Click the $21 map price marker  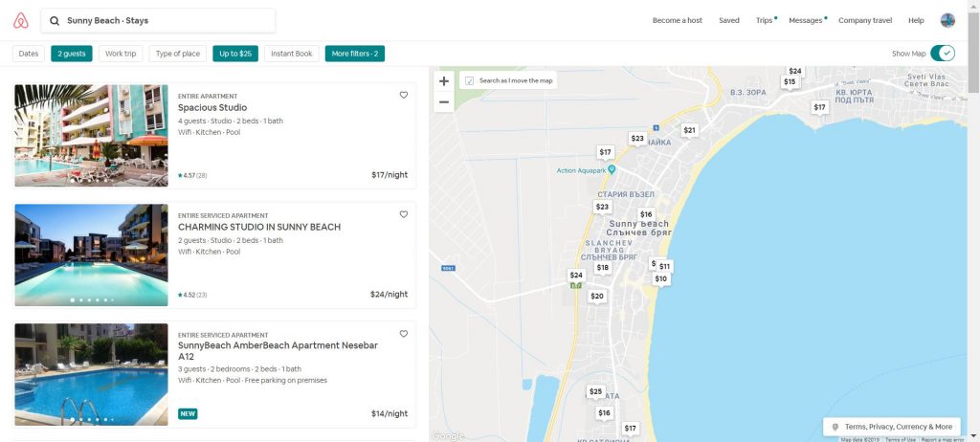coord(689,130)
